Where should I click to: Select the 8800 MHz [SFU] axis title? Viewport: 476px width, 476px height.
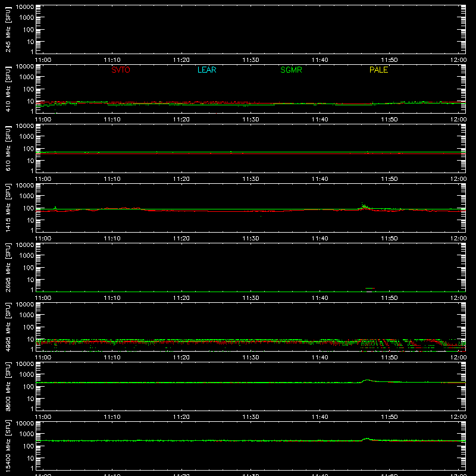pyautogui.click(x=8, y=386)
